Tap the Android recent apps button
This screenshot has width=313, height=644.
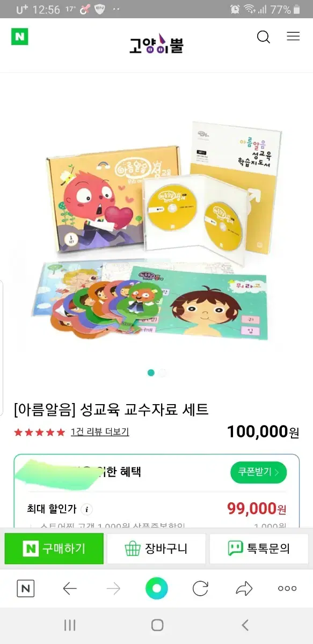[x=70, y=625]
